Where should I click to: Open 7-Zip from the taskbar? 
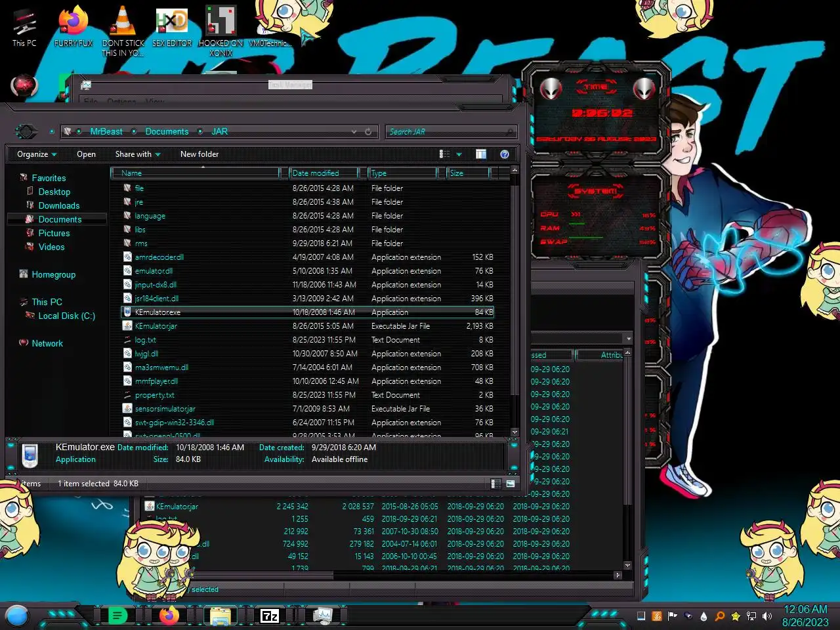pos(270,616)
